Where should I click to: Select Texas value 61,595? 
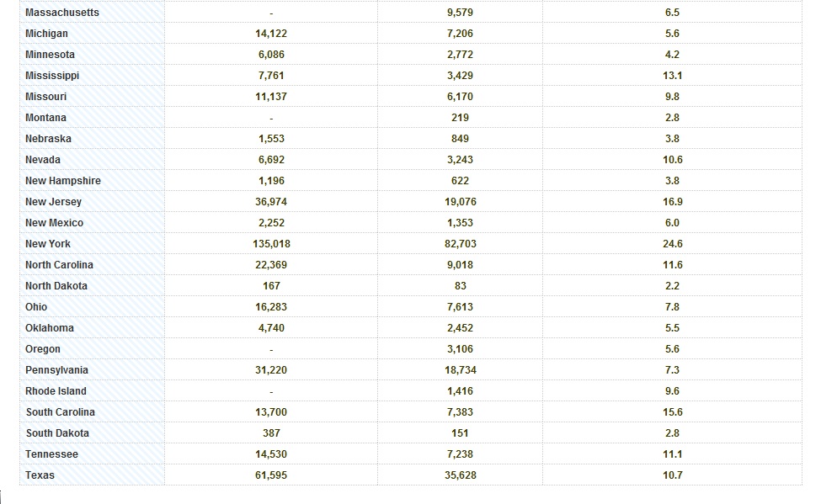(271, 475)
